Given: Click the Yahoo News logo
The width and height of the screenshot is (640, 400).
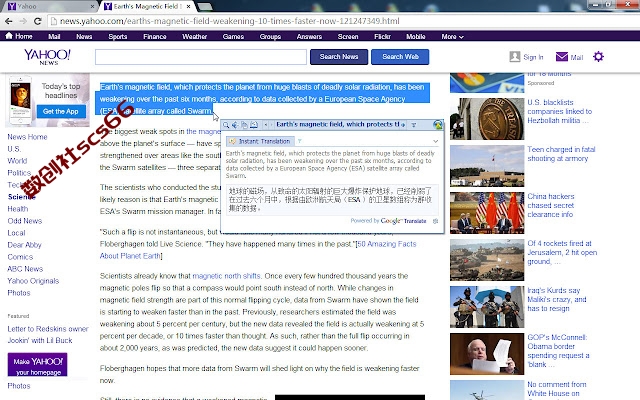Looking at the screenshot, I should 47,57.
